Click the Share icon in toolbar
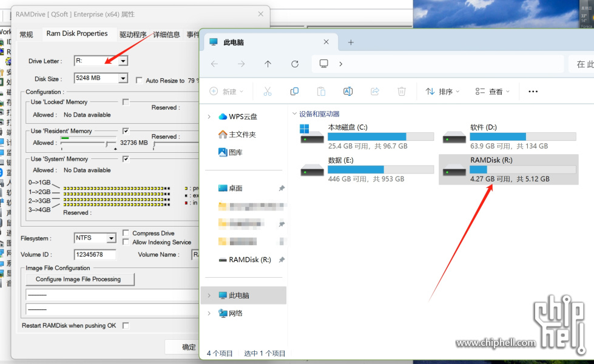This screenshot has height=364, width=594. click(374, 91)
